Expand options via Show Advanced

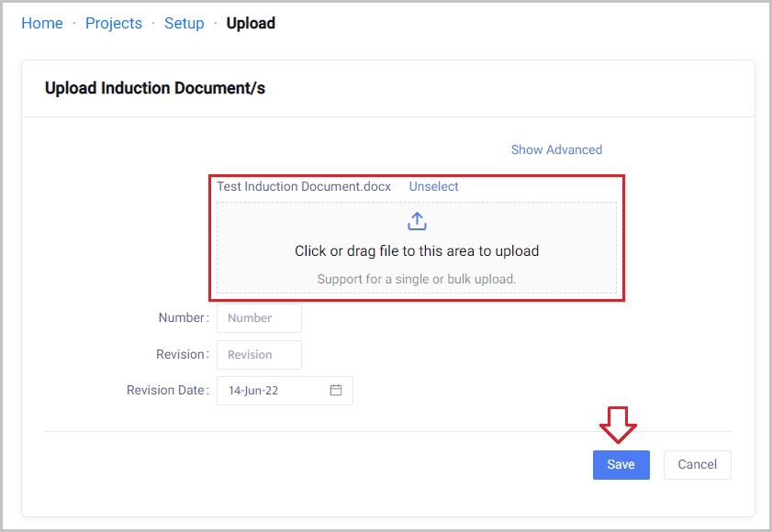556,150
